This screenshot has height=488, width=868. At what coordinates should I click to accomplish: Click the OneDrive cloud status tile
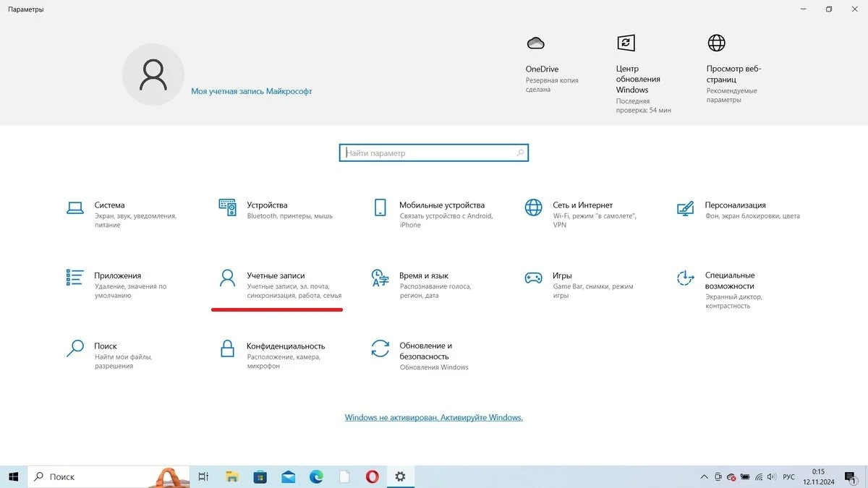coord(553,65)
